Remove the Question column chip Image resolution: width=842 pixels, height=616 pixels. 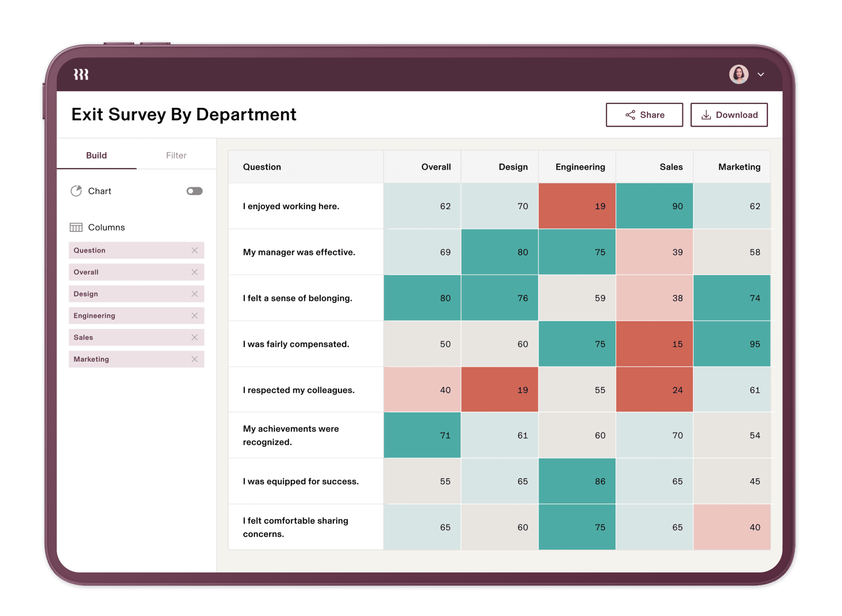tap(195, 250)
